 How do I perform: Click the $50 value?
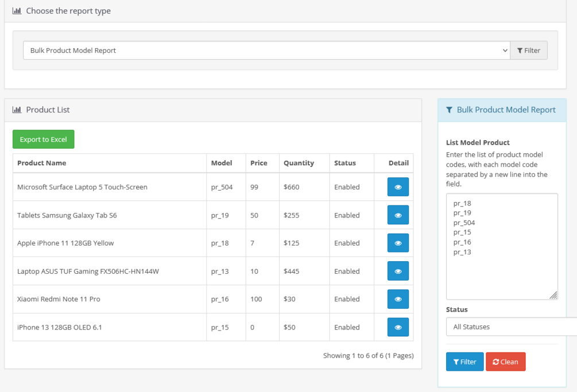click(289, 327)
